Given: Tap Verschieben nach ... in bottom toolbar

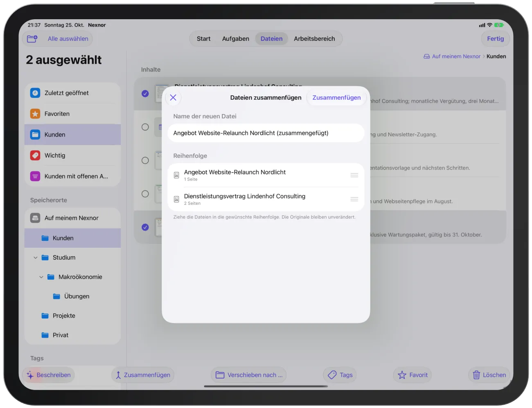Looking at the screenshot, I should (249, 375).
